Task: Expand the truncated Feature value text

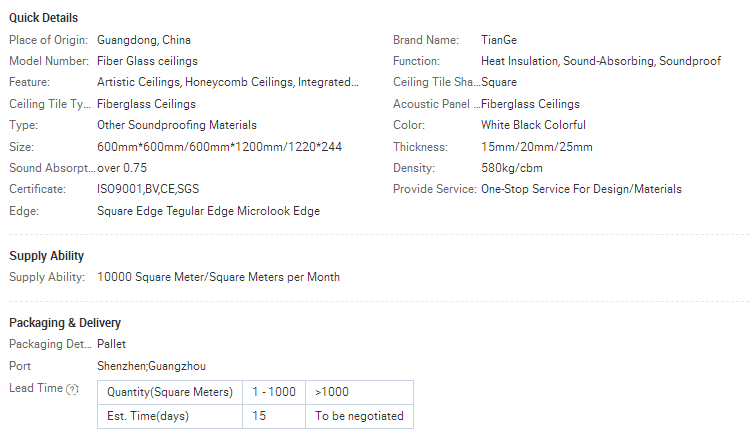Action: (228, 83)
